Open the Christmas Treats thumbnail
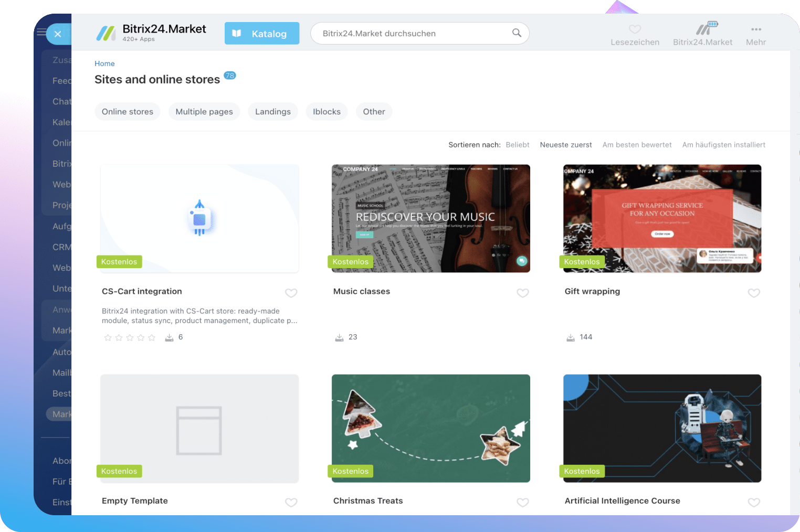The height and width of the screenshot is (532, 800). tap(431, 428)
